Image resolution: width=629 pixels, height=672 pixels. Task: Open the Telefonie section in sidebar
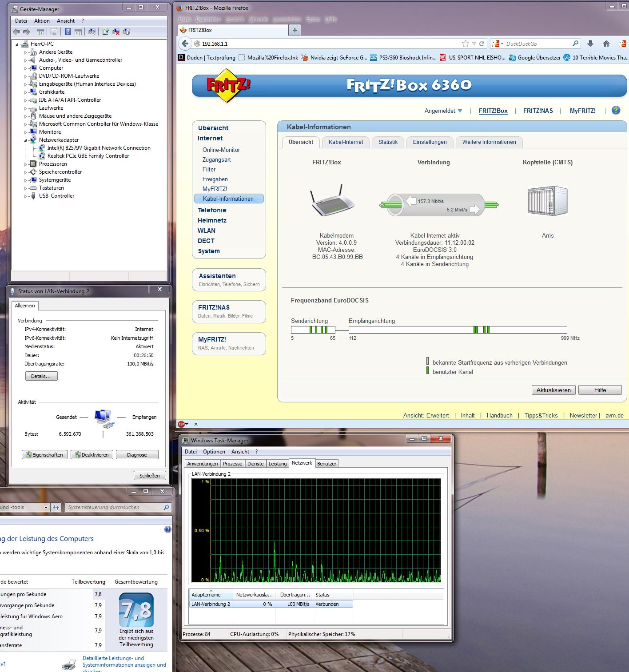[x=212, y=210]
